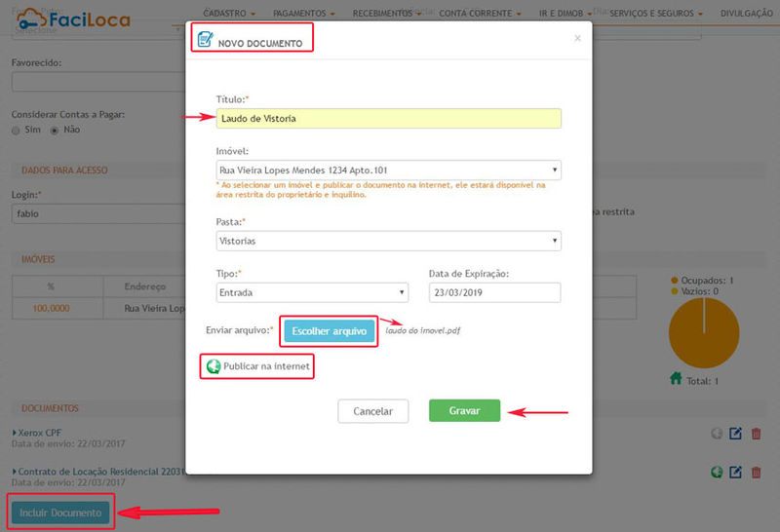Image resolution: width=780 pixels, height=532 pixels.
Task: Click the Publicar na internet globe icon
Action: click(x=213, y=366)
